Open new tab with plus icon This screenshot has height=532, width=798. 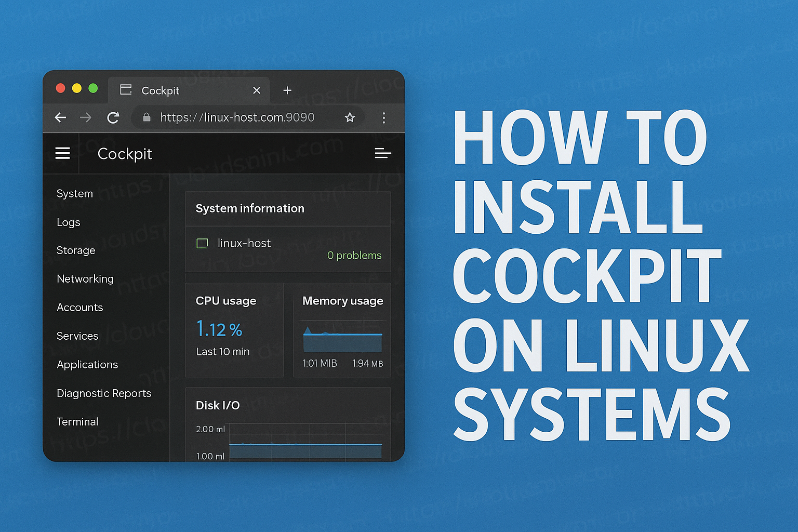[x=287, y=90]
